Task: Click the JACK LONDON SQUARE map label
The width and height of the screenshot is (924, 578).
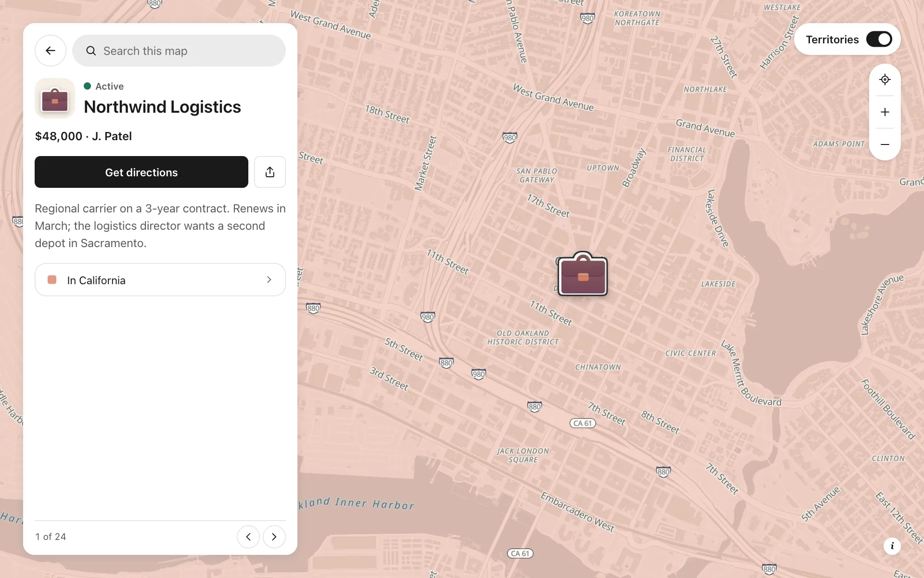Action: point(523,455)
